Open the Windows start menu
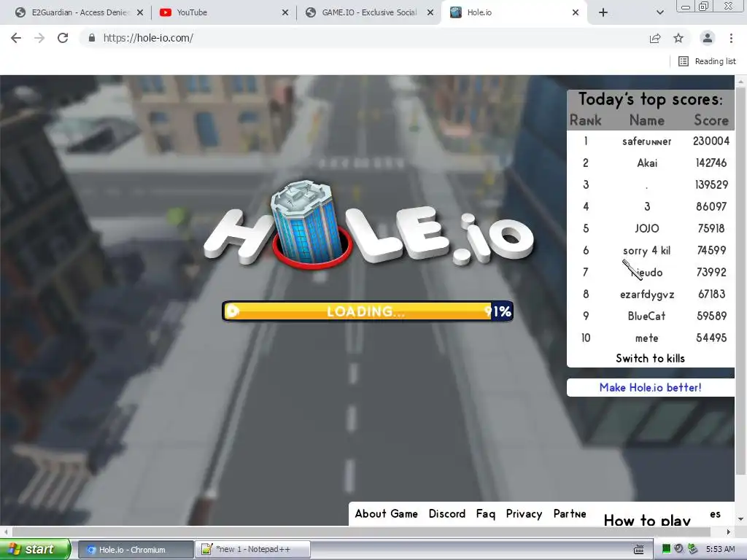This screenshot has height=560, width=747. pyautogui.click(x=35, y=549)
